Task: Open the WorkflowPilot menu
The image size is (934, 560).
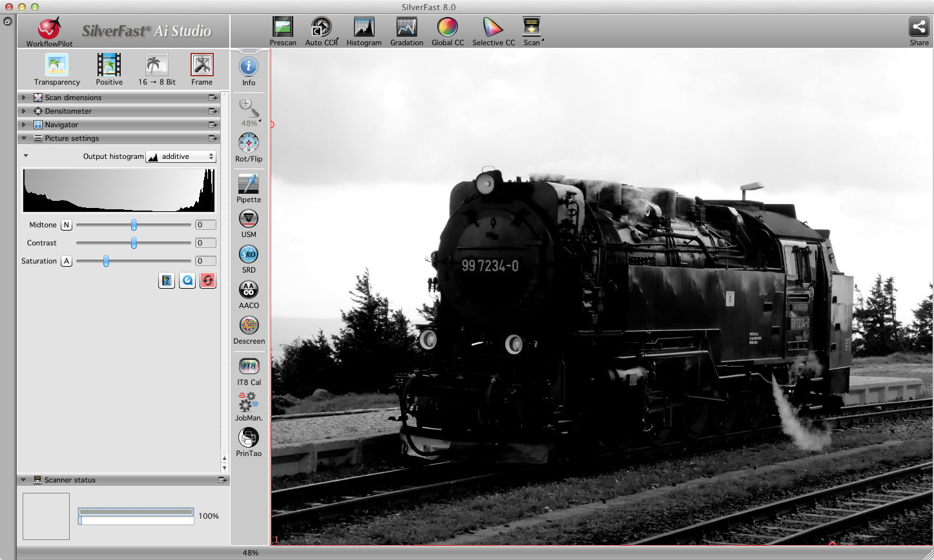Action: pyautogui.click(x=49, y=30)
